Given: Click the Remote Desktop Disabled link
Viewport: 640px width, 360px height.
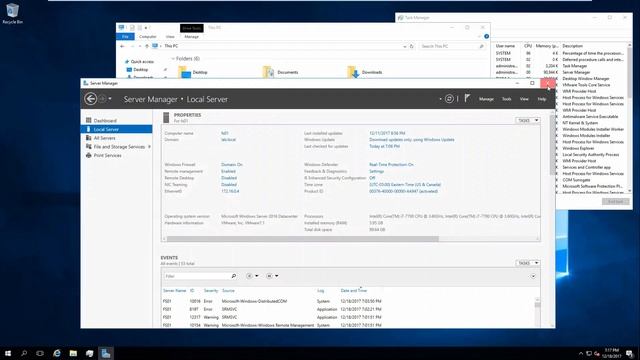Looking at the screenshot, I should pyautogui.click(x=229, y=178).
